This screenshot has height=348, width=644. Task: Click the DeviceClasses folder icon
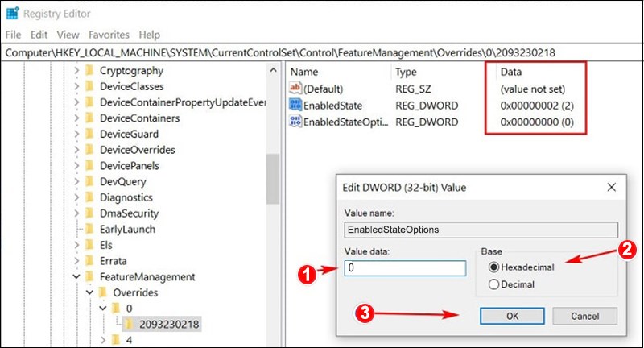tap(89, 86)
